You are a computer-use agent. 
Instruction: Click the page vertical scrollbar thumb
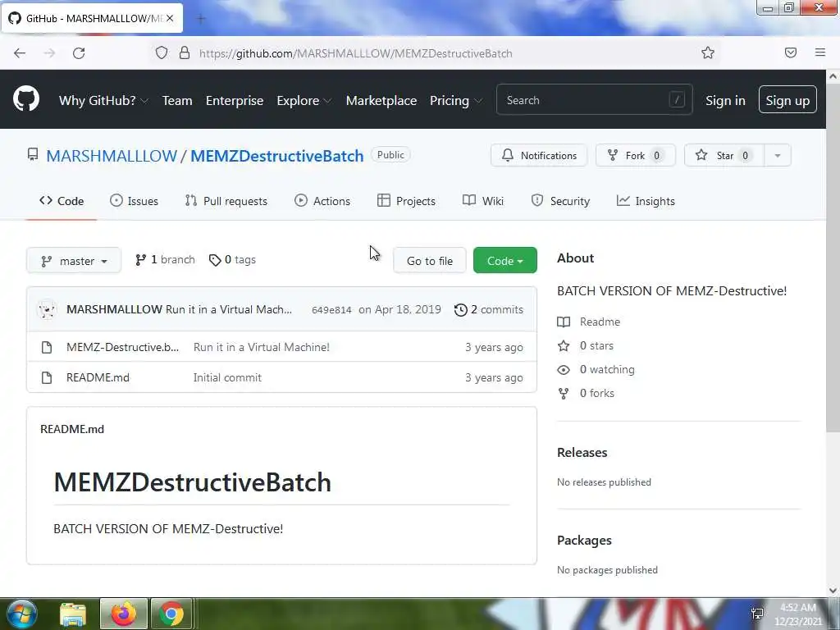pos(833,257)
